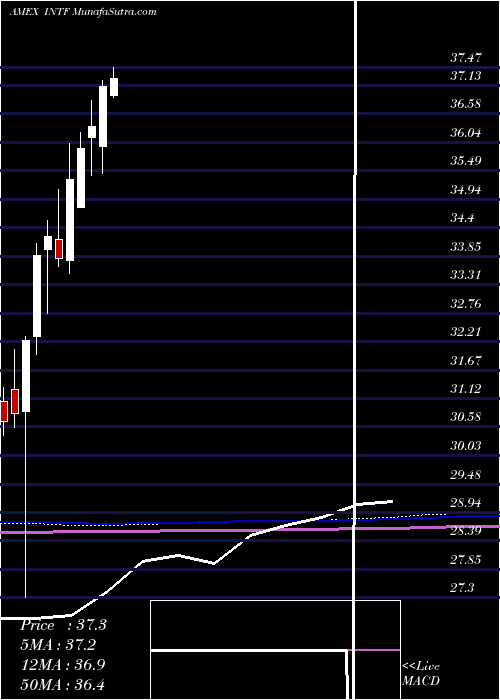Select the 33.85 price axis label
Screen dimensions: 500x700
point(466,246)
